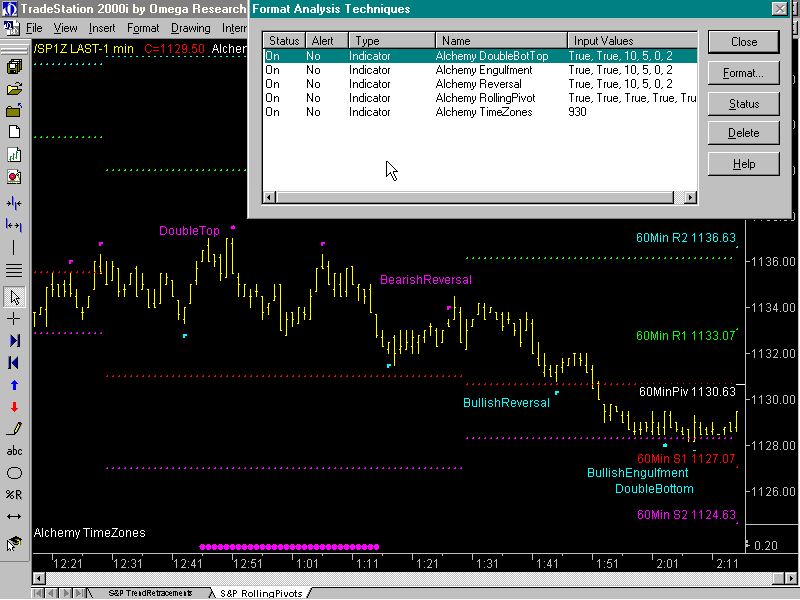The width and height of the screenshot is (800, 600).
Task: Click the red-ball document icon in the toolbar
Action: pos(14,177)
